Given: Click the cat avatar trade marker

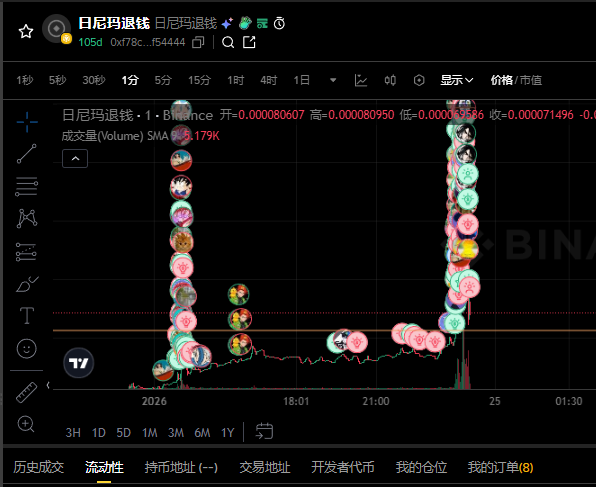Looking at the screenshot, I should [182, 243].
